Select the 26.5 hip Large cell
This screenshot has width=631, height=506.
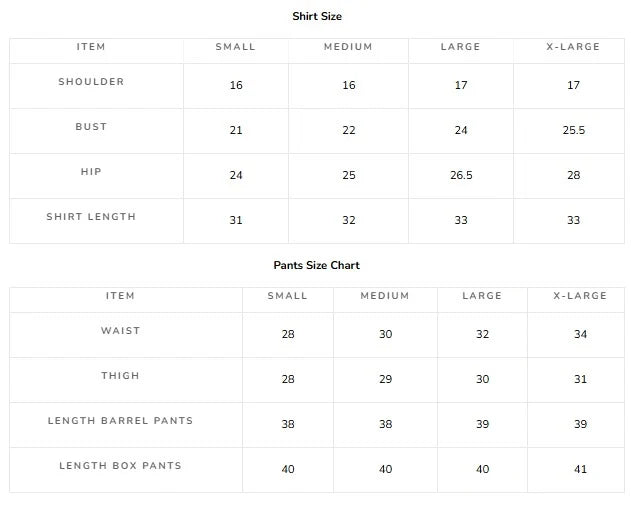point(461,176)
